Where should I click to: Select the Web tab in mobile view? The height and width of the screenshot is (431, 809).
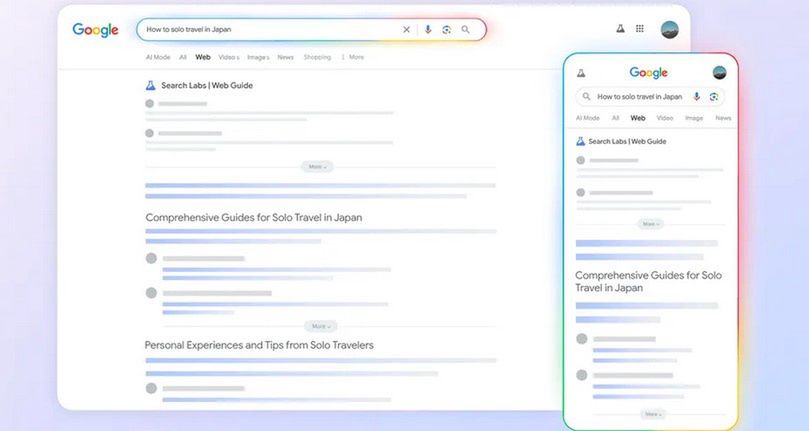638,118
